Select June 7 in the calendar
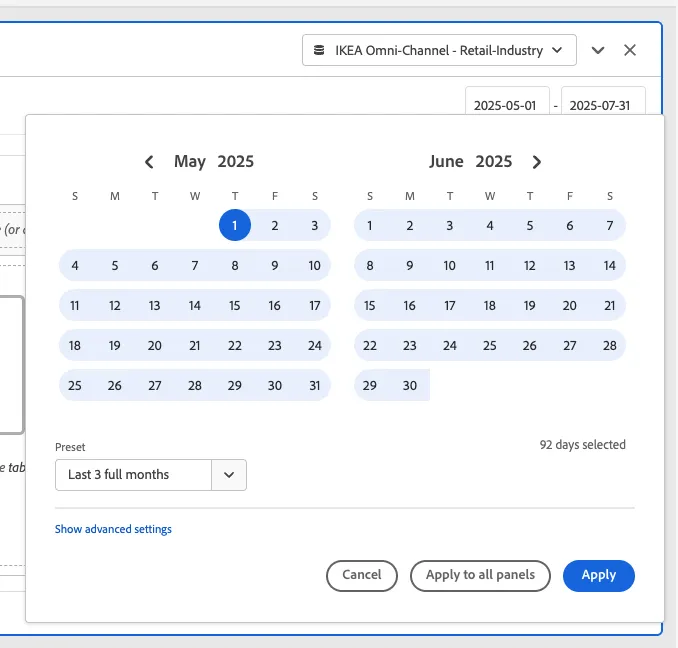 (x=610, y=225)
